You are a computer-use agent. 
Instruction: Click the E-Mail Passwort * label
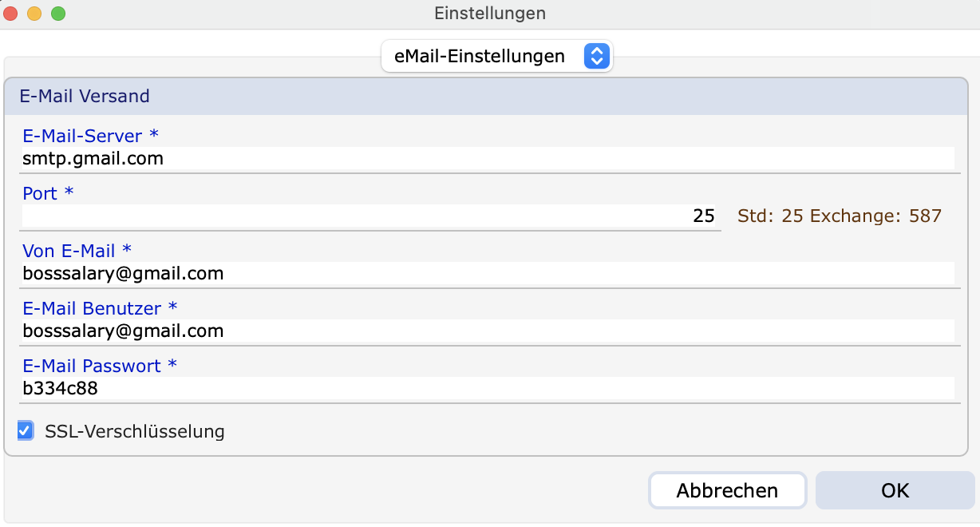(100, 366)
